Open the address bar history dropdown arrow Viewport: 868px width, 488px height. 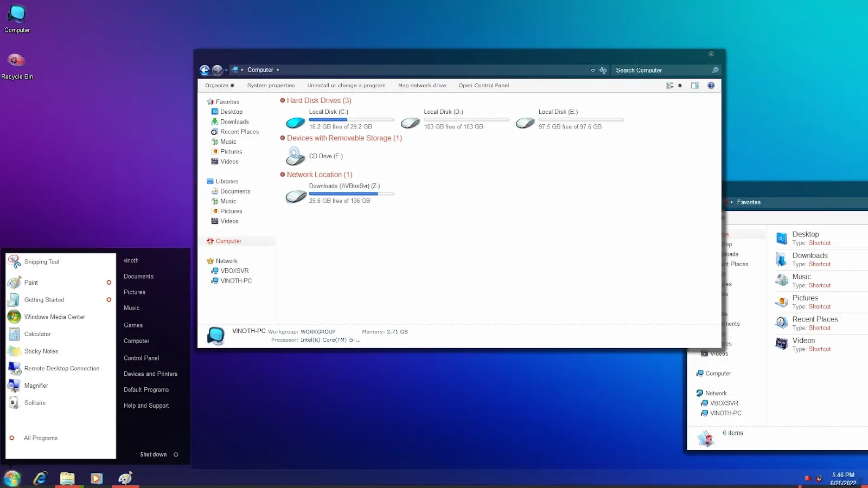[x=592, y=70]
